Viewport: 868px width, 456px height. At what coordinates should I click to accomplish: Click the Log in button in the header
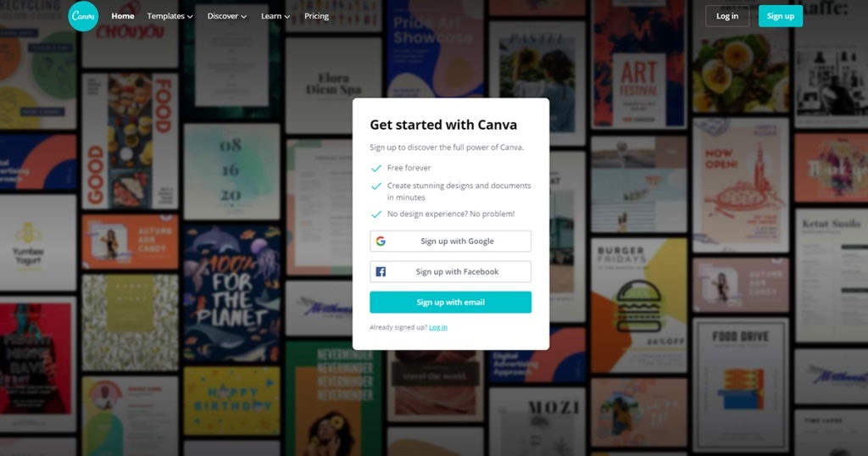[x=726, y=16]
